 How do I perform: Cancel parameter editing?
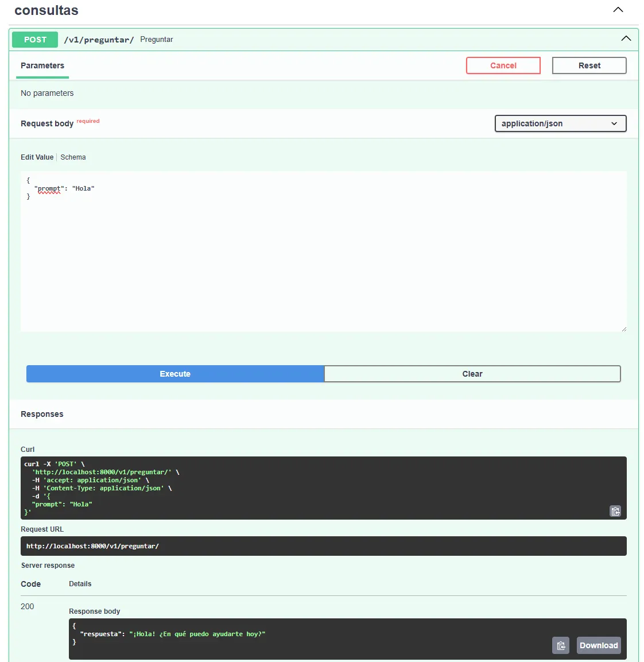pyautogui.click(x=503, y=65)
